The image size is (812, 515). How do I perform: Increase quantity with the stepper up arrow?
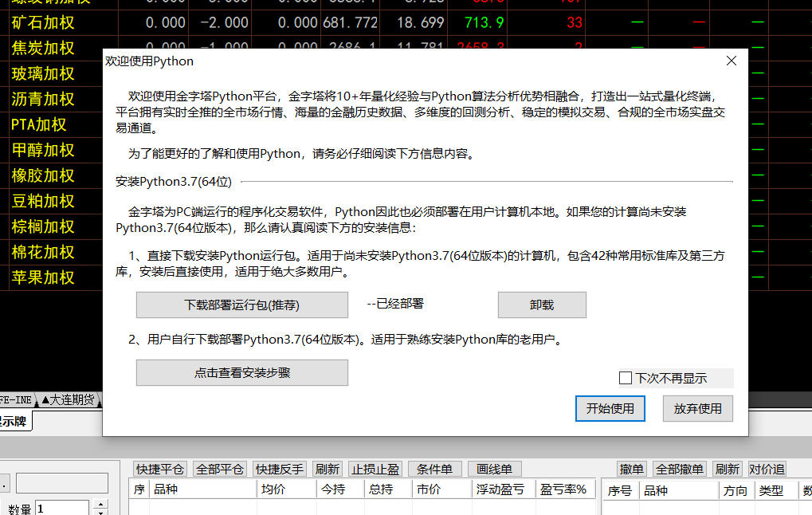(100, 504)
